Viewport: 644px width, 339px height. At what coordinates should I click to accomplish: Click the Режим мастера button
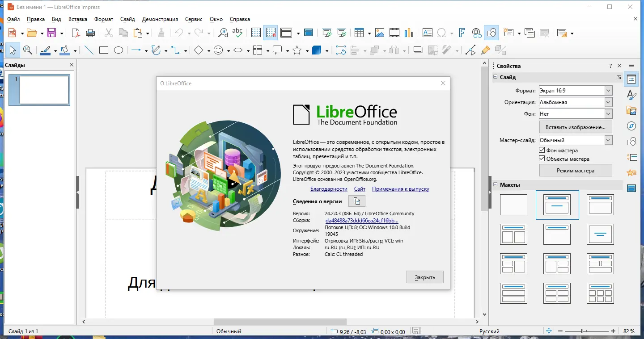click(x=575, y=171)
